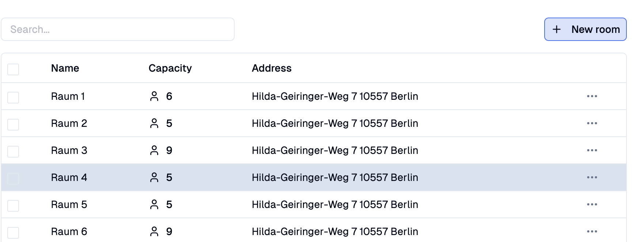Image resolution: width=644 pixels, height=242 pixels.
Task: Select the Raum 6 address text
Action: [335, 231]
